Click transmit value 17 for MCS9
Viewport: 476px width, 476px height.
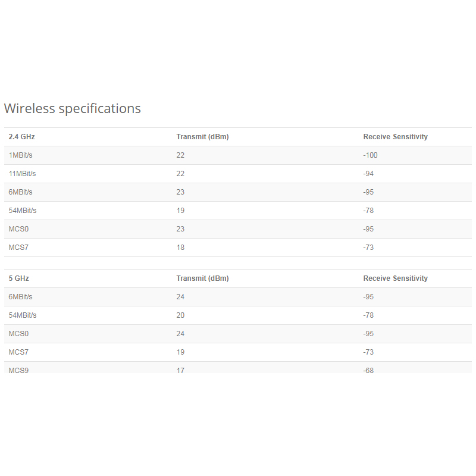tap(180, 370)
